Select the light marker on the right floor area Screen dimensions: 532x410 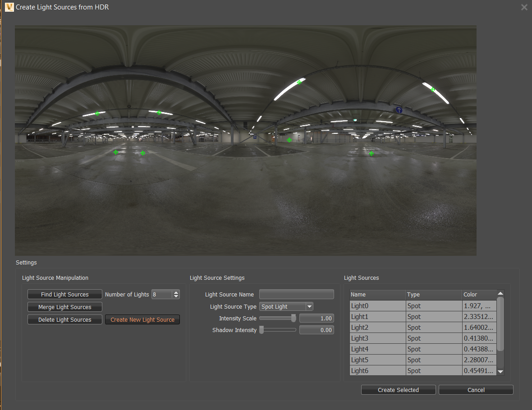[x=371, y=154]
